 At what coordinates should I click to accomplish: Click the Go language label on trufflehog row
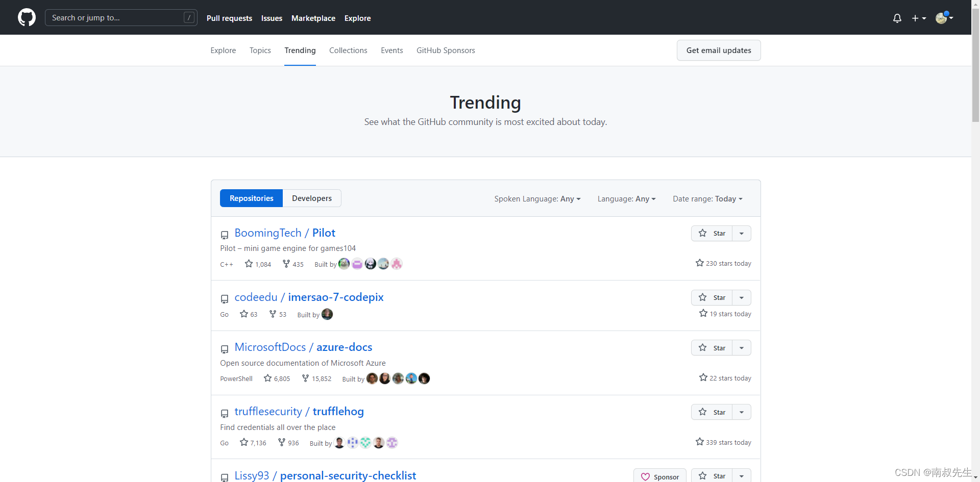pos(224,443)
